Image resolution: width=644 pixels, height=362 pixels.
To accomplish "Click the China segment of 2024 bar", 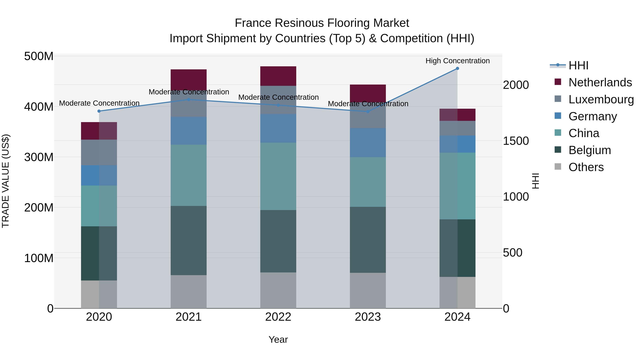I will [457, 186].
